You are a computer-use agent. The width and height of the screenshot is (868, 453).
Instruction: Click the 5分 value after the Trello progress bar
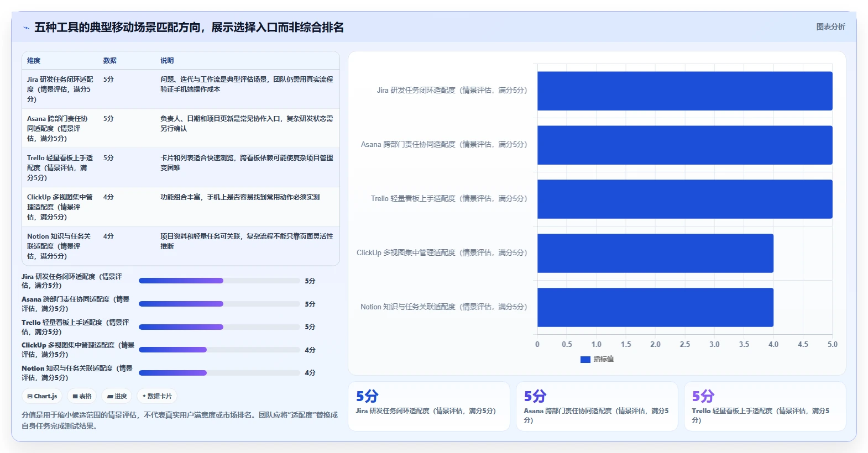click(310, 327)
